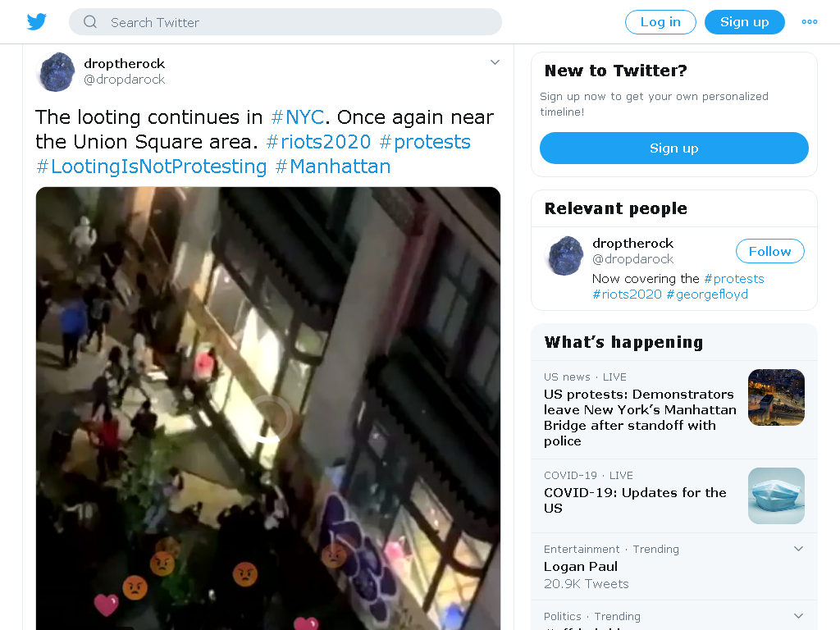Open the #LootingIsNotProtesting hashtag
The image size is (840, 630).
click(x=151, y=167)
